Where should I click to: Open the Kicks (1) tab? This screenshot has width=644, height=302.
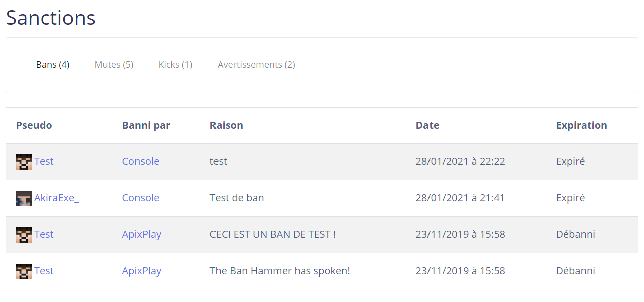tap(175, 65)
